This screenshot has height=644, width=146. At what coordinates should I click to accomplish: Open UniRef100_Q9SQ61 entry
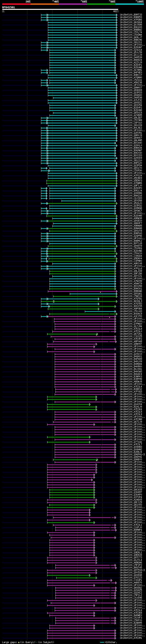131,294
